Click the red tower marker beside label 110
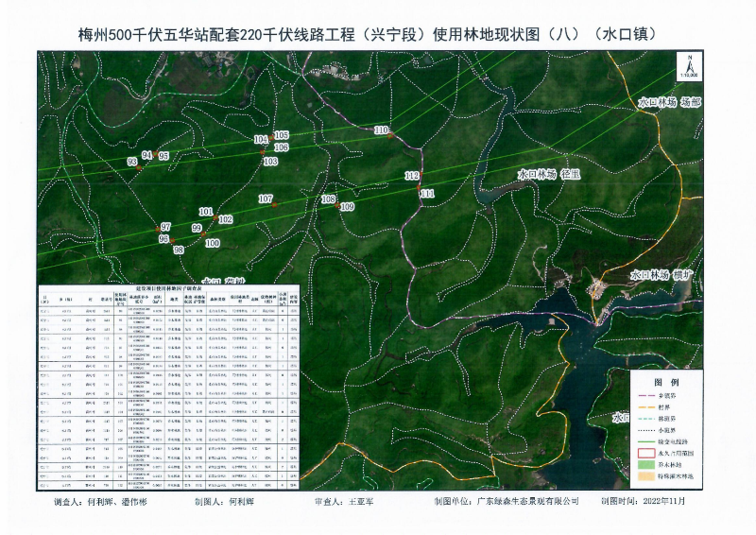Screen dimensions: 756x535 click(x=390, y=136)
